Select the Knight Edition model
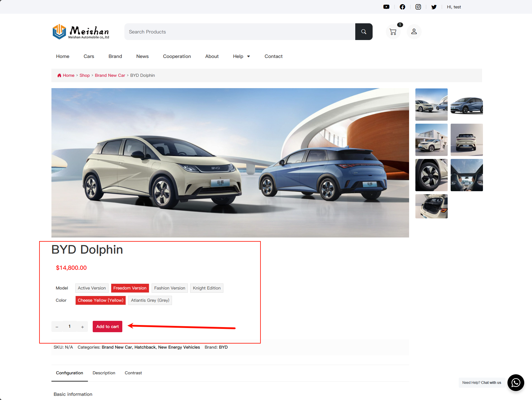This screenshot has width=532, height=400. [x=207, y=288]
